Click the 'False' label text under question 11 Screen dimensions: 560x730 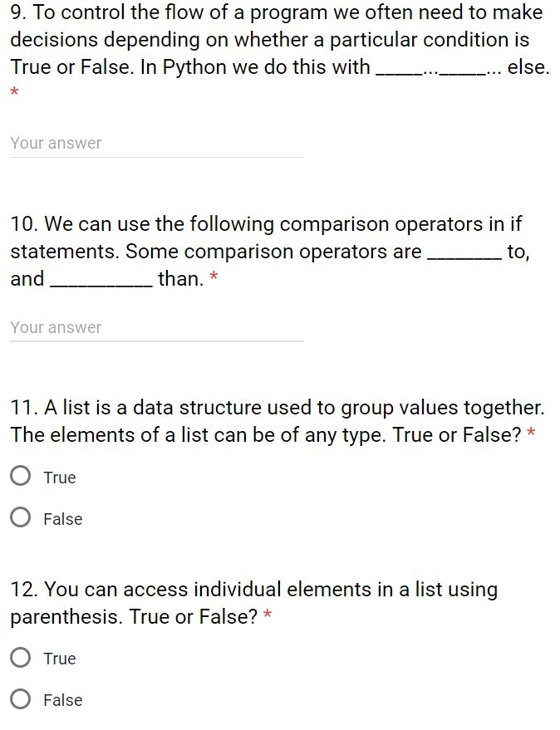point(63,519)
